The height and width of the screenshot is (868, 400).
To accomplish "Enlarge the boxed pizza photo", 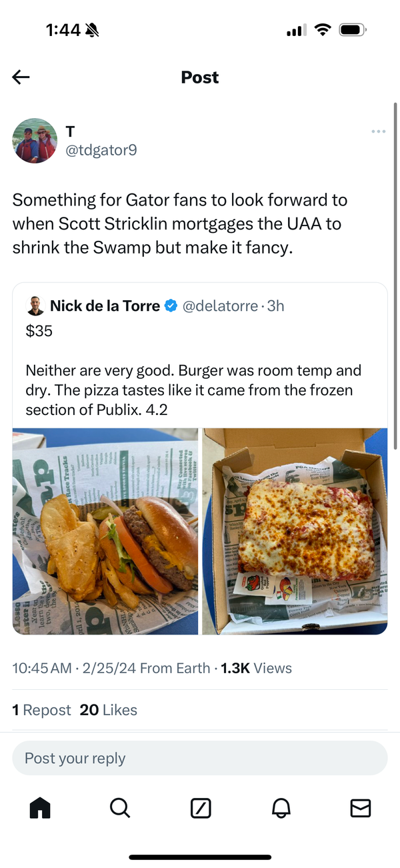I will point(295,531).
